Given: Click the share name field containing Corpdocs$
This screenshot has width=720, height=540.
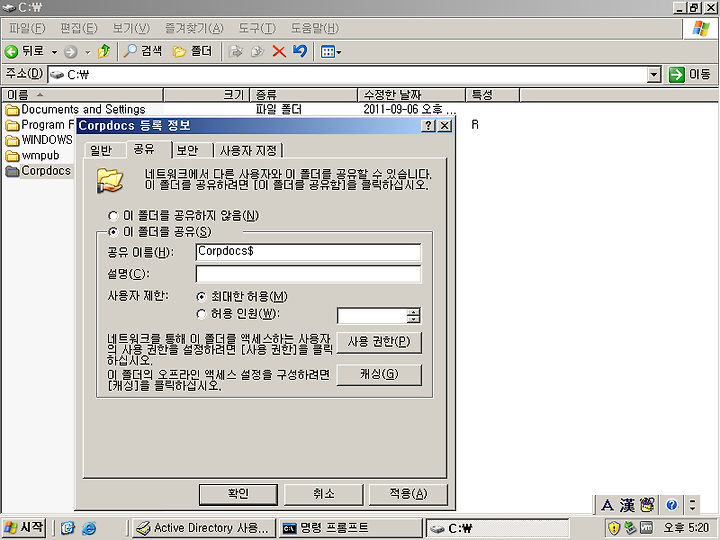Looking at the screenshot, I should [x=308, y=252].
